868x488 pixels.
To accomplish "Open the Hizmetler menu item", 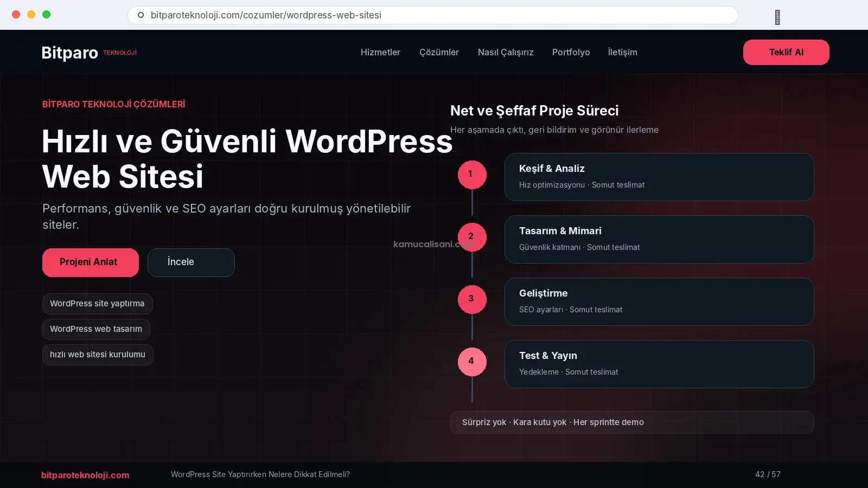I will [380, 52].
